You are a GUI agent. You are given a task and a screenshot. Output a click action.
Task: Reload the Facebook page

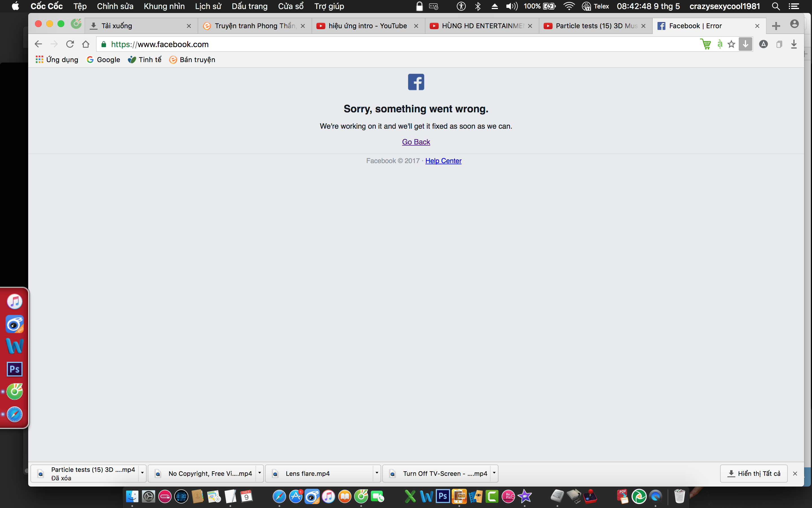point(70,44)
